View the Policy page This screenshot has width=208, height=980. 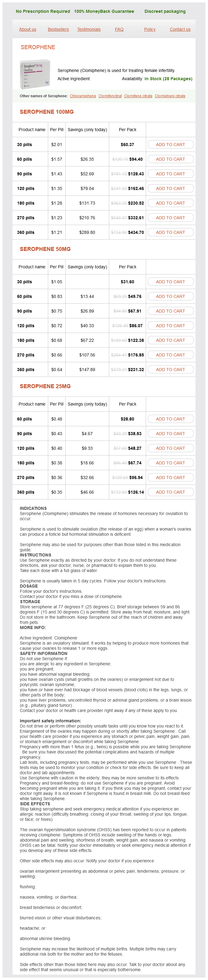coord(150,29)
